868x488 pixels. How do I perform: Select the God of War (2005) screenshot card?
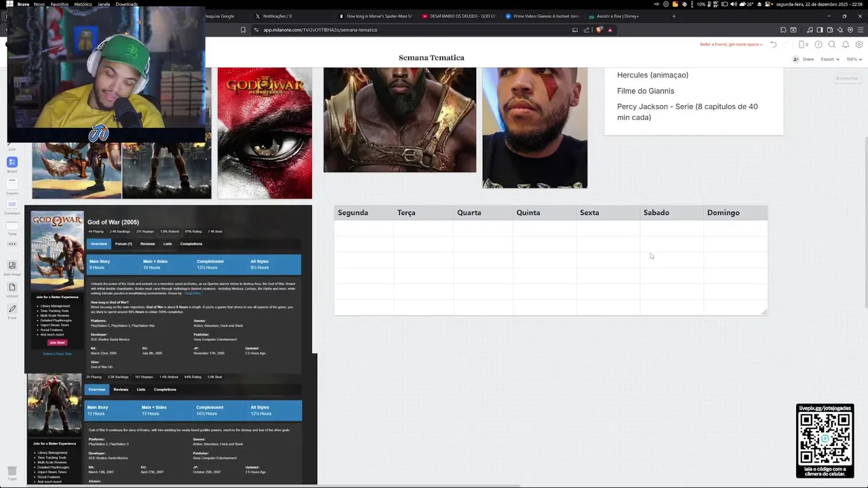pos(168,289)
